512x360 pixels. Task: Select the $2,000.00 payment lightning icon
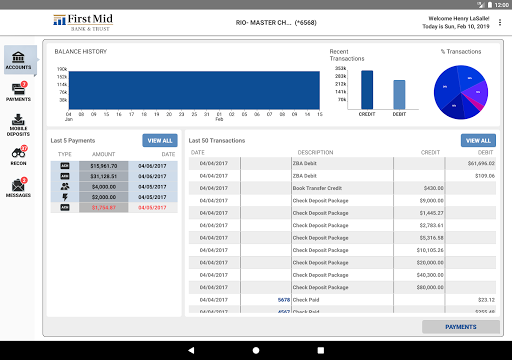click(65, 197)
